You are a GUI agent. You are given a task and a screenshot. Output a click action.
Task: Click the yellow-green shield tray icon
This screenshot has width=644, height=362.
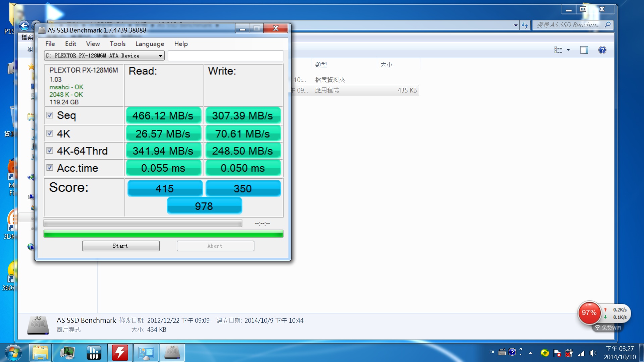tap(545, 353)
